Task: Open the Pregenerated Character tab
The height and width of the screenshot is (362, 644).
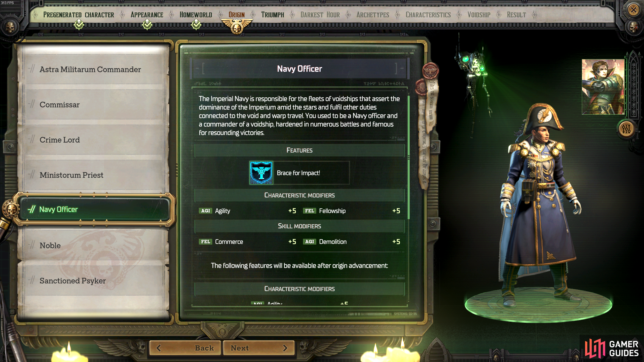Action: [x=79, y=15]
